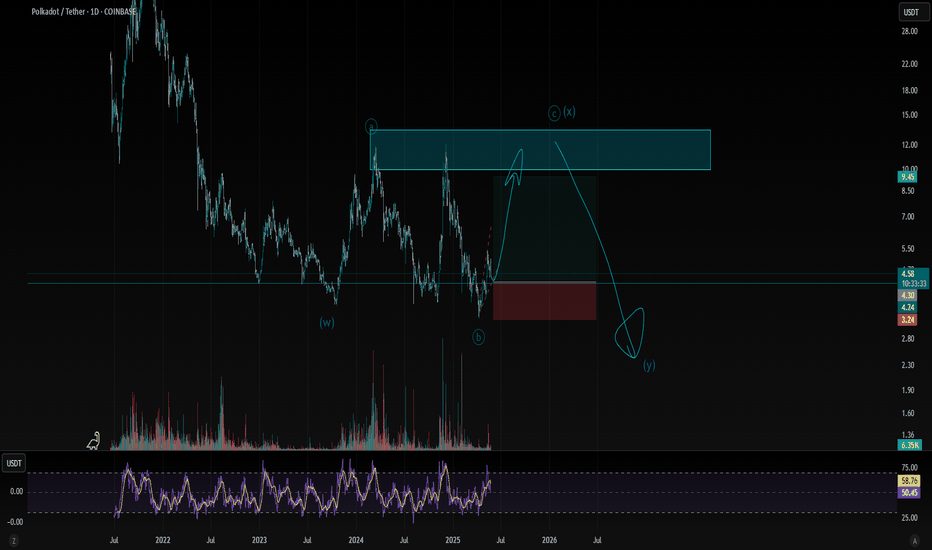This screenshot has height=550, width=932.
Task: Click the 10:33:33 bar countdown label
Action: pyautogui.click(x=913, y=284)
